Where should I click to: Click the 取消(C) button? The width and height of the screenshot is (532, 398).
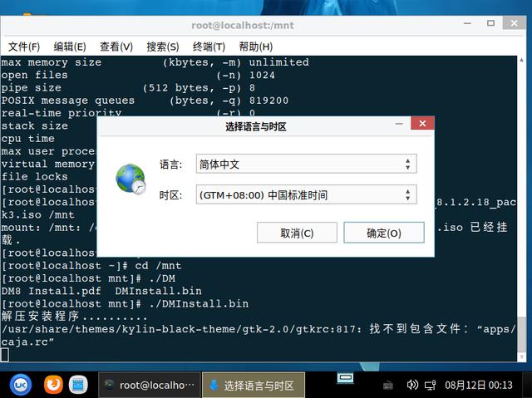297,233
